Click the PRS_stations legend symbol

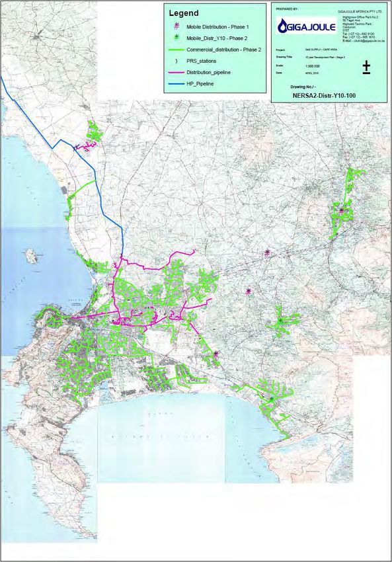tap(176, 61)
